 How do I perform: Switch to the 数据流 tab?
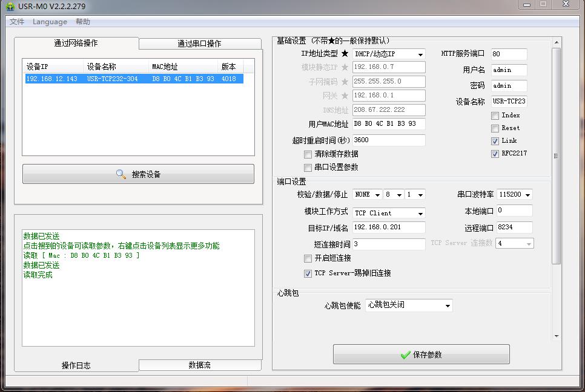tap(199, 365)
